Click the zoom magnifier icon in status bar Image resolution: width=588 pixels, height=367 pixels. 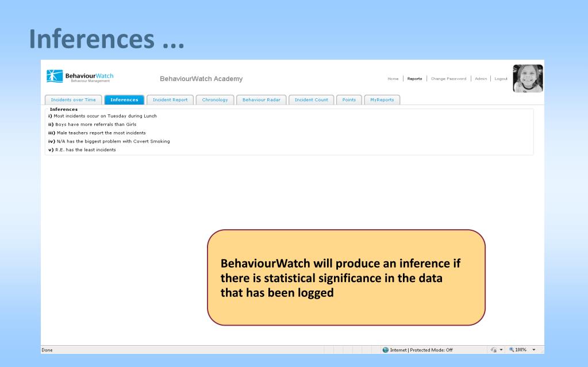coord(512,350)
